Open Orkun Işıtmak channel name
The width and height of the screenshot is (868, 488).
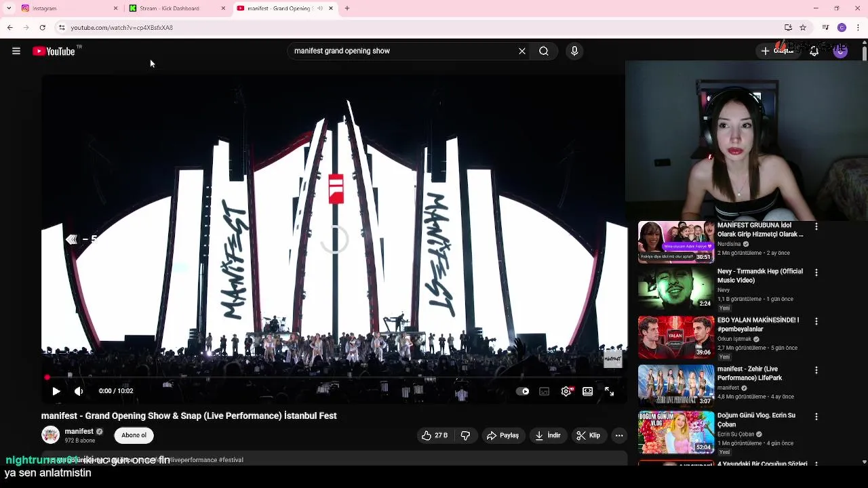(734, 339)
